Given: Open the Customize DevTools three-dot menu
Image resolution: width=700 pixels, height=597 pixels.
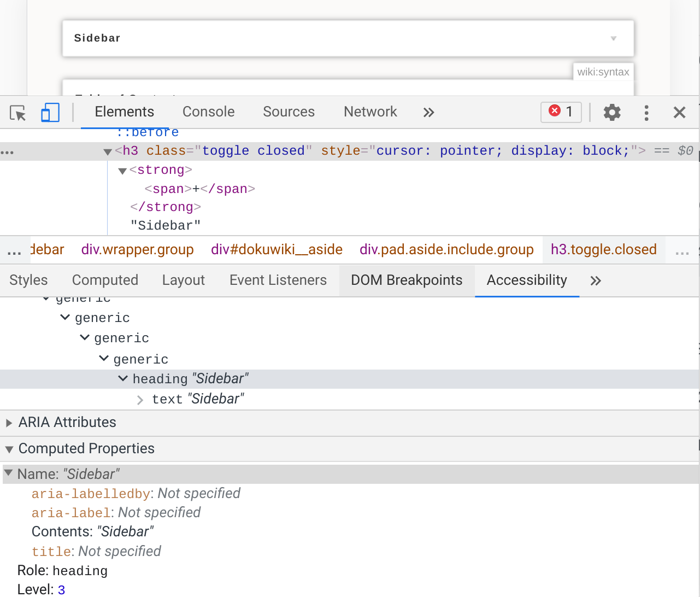Looking at the screenshot, I should [x=646, y=112].
